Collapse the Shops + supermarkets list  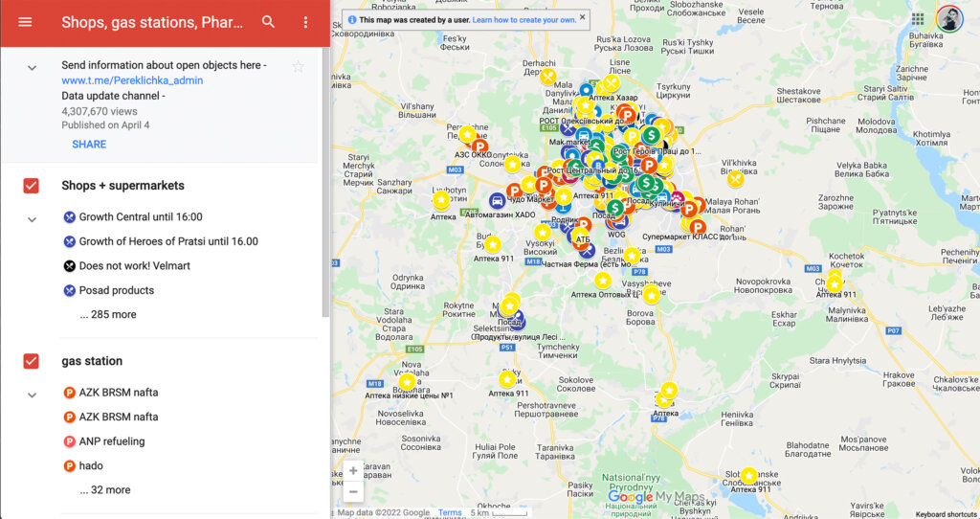32,219
